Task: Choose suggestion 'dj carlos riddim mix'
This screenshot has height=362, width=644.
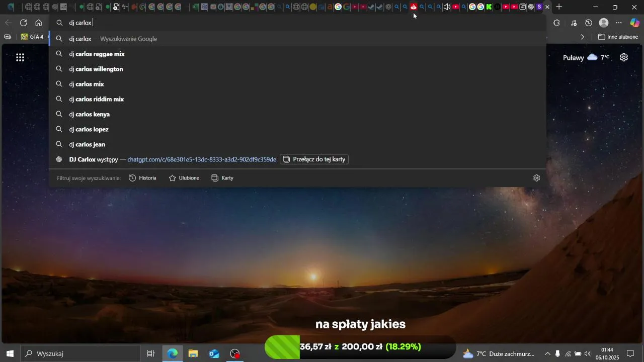Action: click(x=298, y=99)
